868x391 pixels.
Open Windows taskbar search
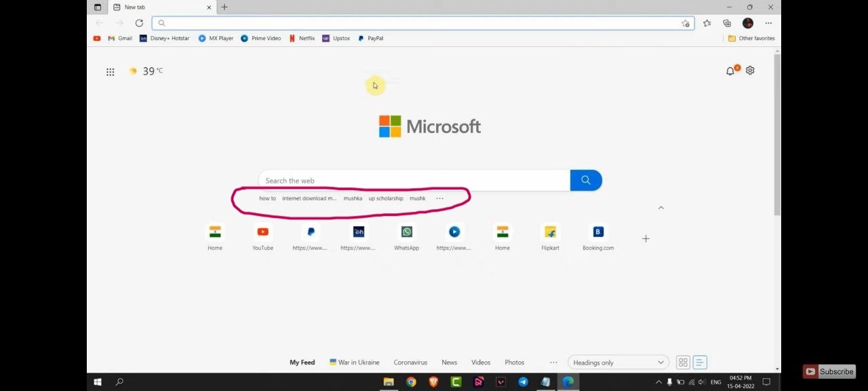(119, 382)
